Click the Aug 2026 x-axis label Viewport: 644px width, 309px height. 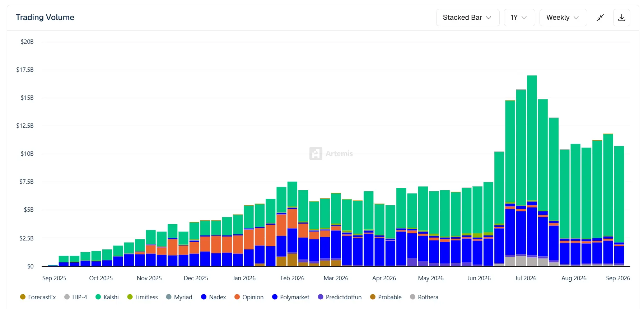574,278
